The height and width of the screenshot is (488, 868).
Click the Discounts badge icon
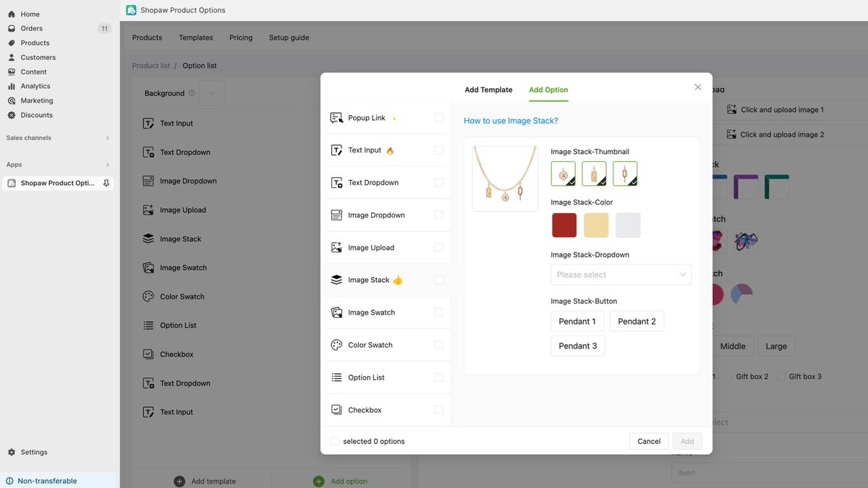12,115
